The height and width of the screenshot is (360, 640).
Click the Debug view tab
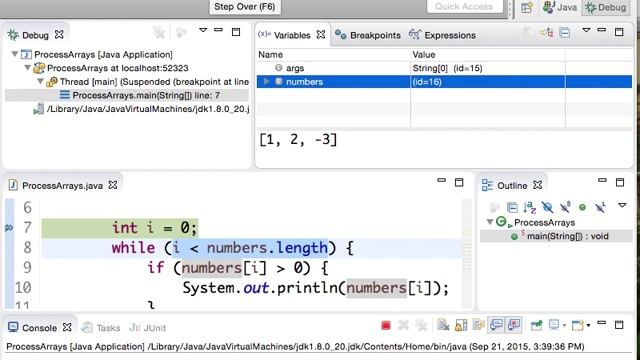click(x=36, y=35)
